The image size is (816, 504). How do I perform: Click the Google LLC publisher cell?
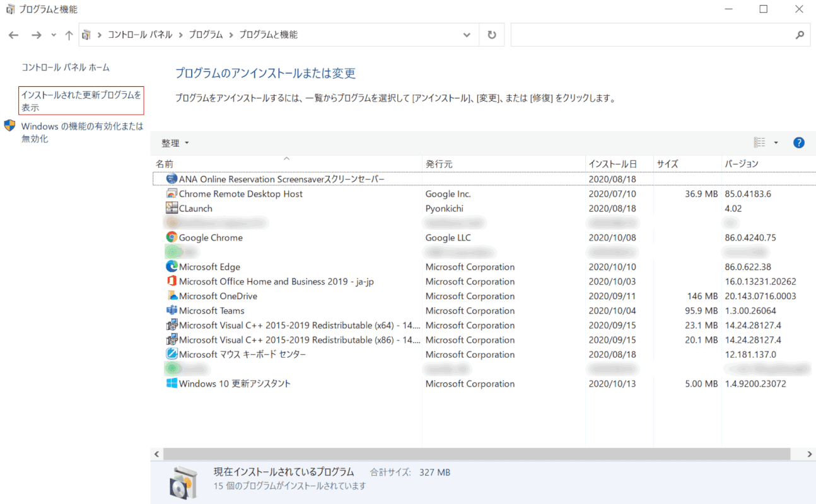click(448, 238)
